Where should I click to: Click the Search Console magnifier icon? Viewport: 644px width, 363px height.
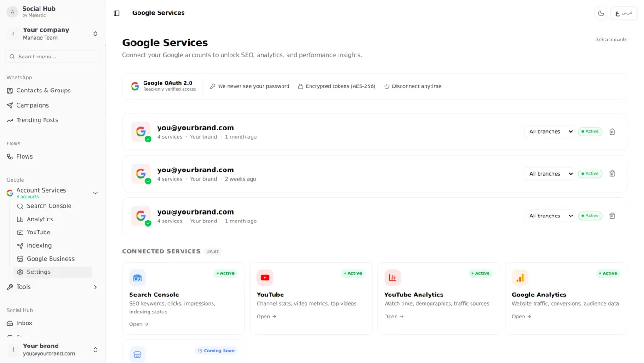pos(20,206)
